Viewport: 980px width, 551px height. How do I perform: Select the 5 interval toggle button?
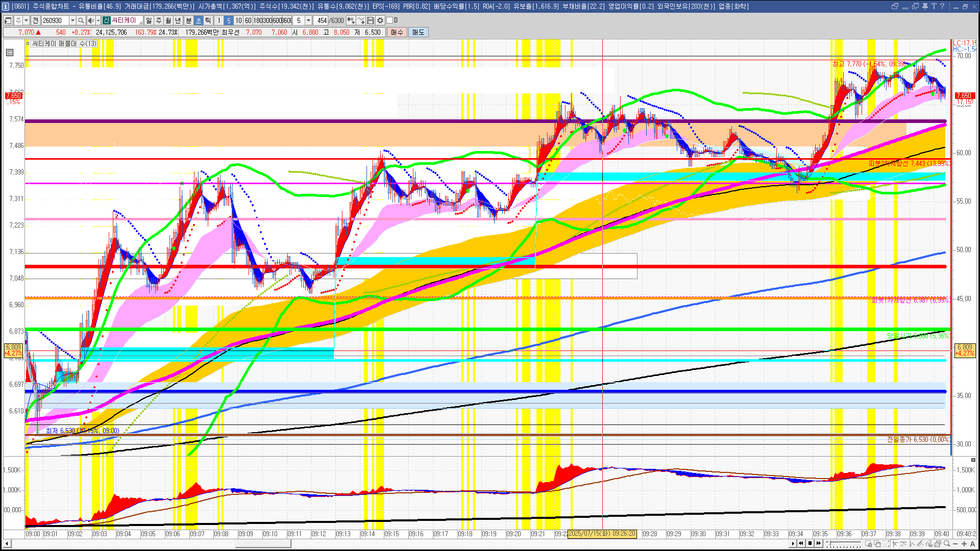point(229,20)
